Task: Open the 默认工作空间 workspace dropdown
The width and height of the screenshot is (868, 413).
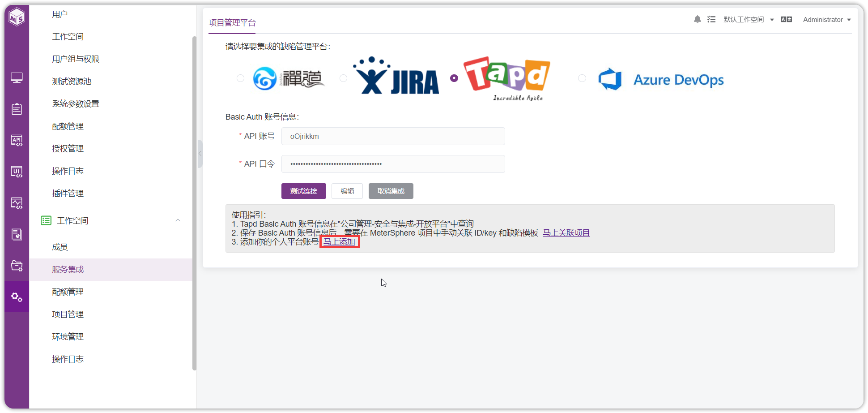Action: (749, 19)
